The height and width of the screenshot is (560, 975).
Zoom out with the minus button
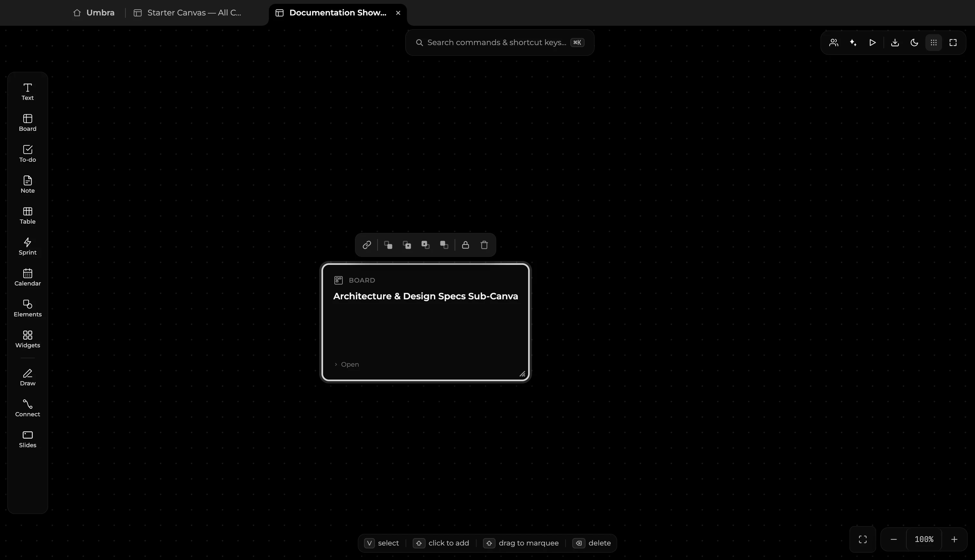[x=894, y=540]
